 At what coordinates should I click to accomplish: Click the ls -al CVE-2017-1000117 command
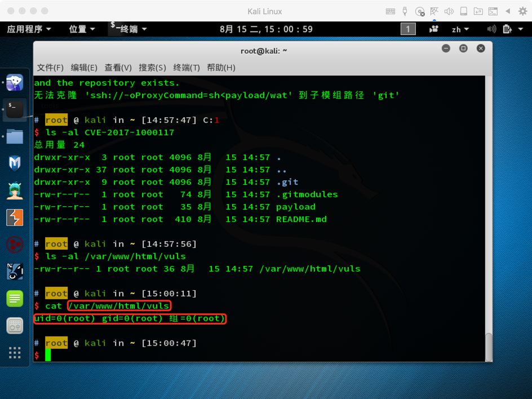pos(109,132)
